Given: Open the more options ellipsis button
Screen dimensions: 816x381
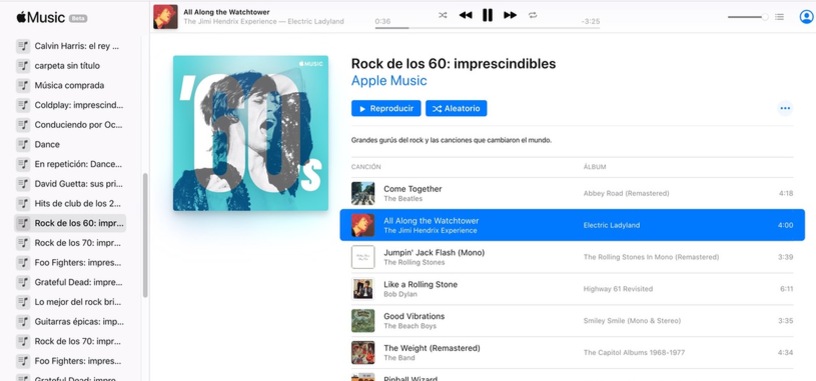Looking at the screenshot, I should point(785,108).
